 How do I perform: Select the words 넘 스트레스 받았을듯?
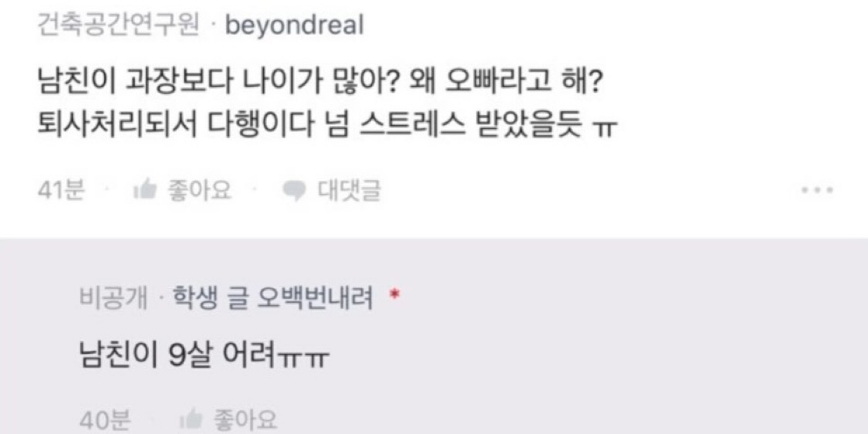pos(462,127)
